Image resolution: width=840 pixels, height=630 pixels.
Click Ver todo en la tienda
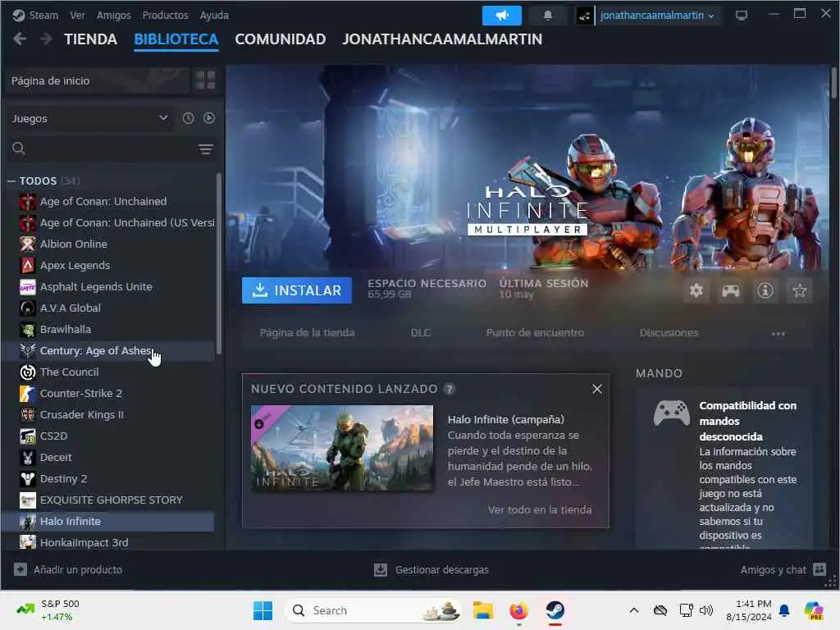pyautogui.click(x=540, y=510)
